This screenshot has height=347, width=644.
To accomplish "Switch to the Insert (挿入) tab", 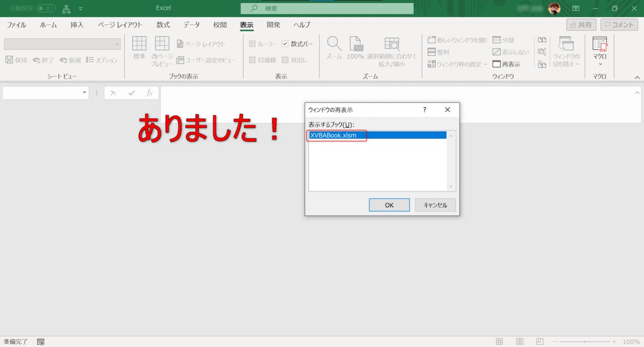I will (77, 25).
